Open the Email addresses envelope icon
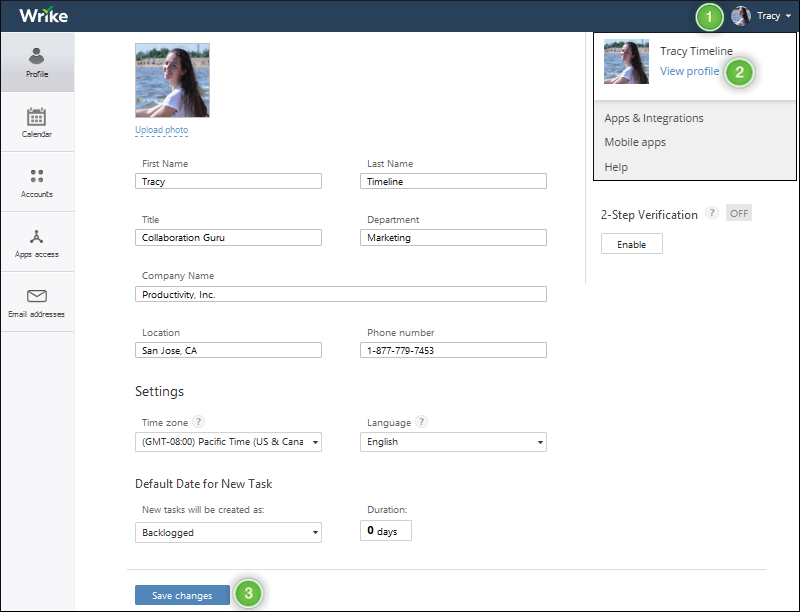The image size is (800, 612). point(37,296)
